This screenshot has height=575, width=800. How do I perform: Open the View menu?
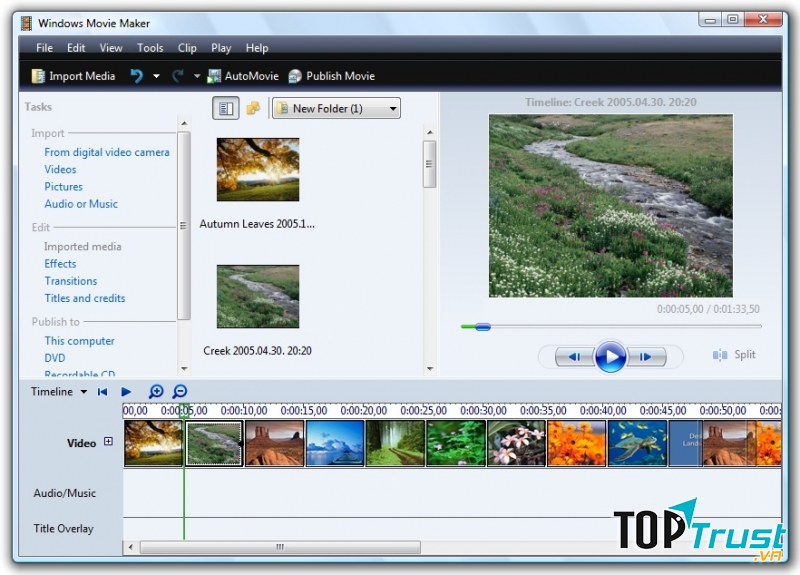(111, 48)
